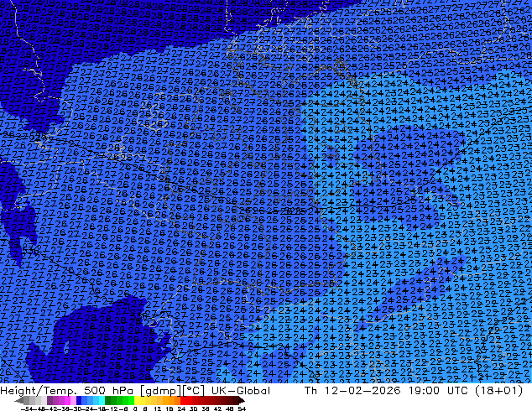Click the '[°C]' unit label
This screenshot has height=411, width=532.
point(193,391)
